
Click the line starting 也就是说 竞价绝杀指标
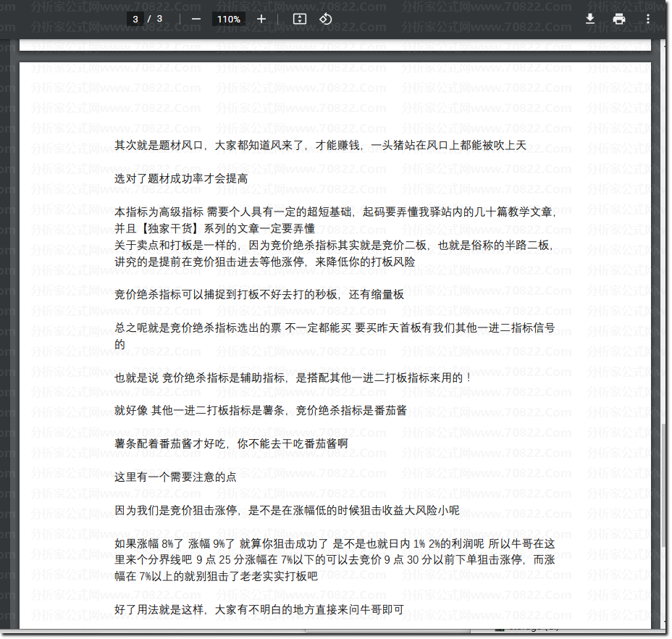pyautogui.click(x=293, y=378)
